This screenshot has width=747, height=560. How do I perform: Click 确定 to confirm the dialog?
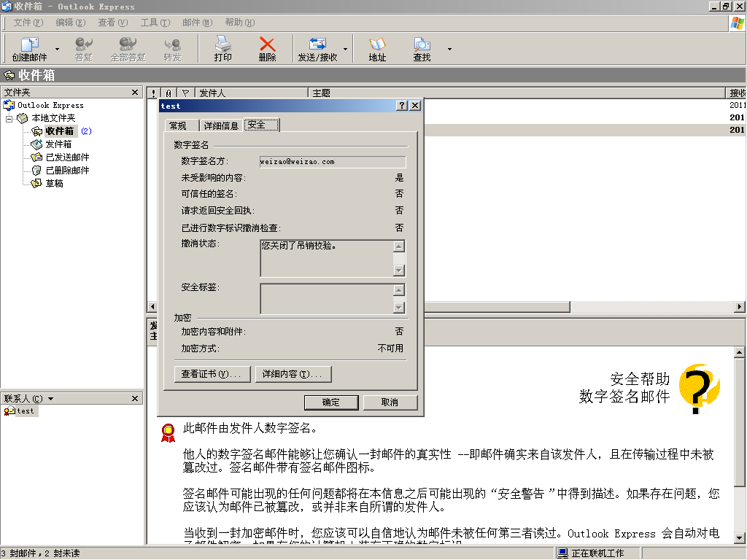(x=331, y=402)
